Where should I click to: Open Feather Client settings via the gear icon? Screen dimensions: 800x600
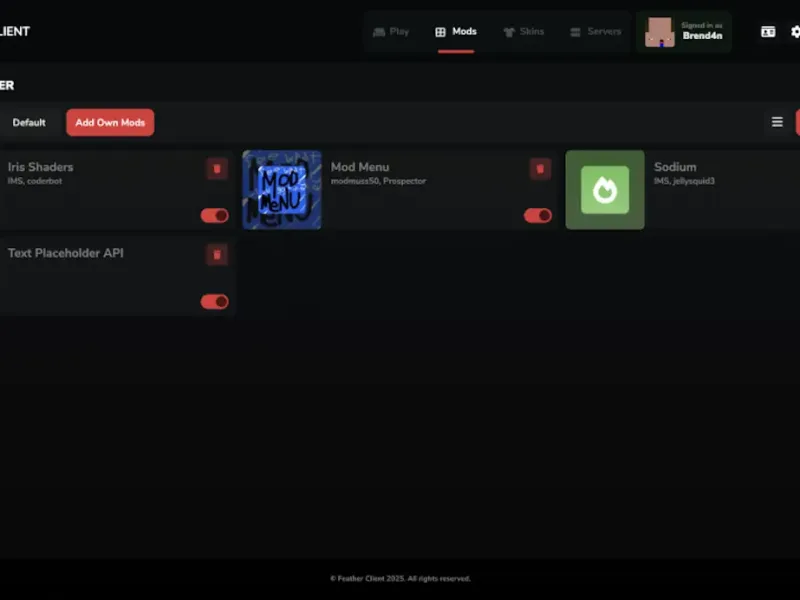[x=795, y=31]
